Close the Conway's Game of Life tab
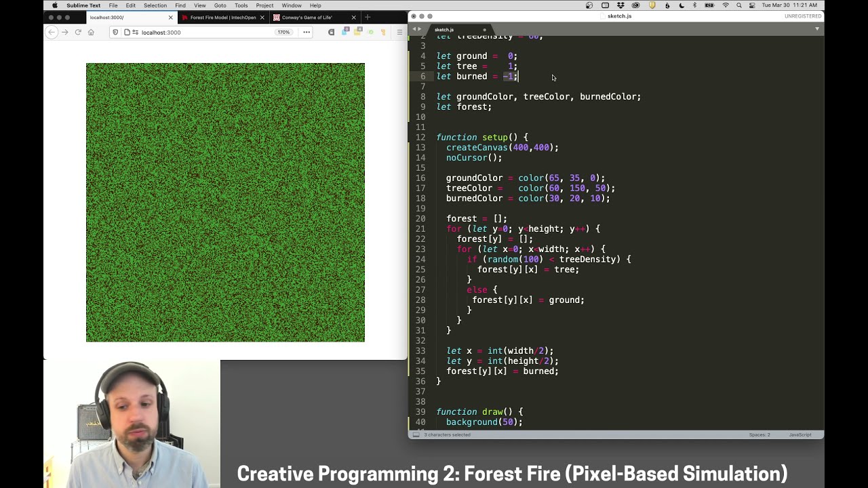The width and height of the screenshot is (868, 488). pyautogui.click(x=353, y=17)
